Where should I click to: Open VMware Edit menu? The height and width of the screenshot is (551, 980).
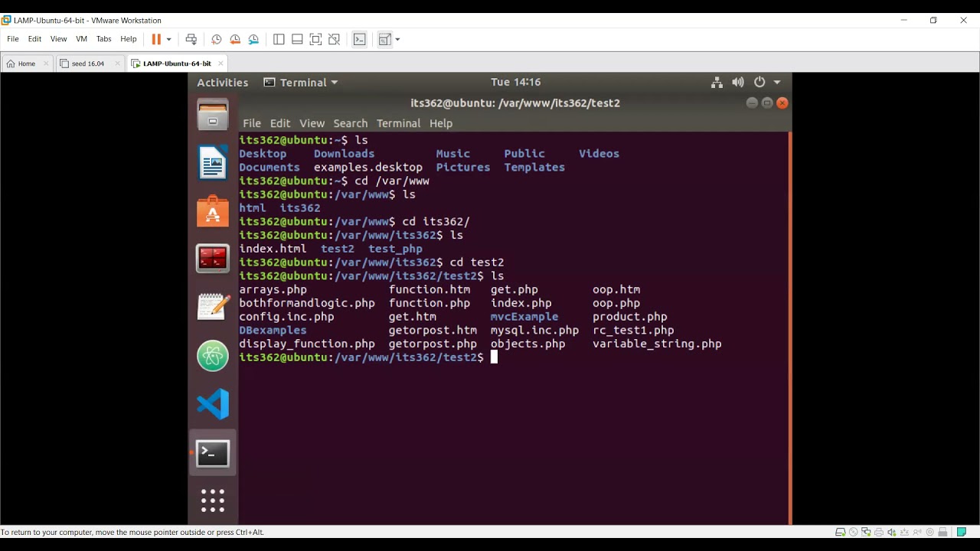pyautogui.click(x=35, y=39)
